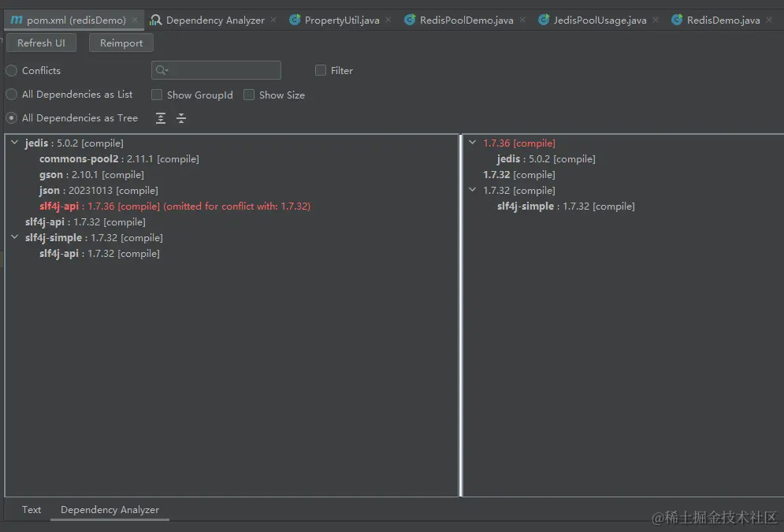The image size is (784, 532).
Task: Click the JedisPoolUsage.java class icon
Action: point(544,20)
